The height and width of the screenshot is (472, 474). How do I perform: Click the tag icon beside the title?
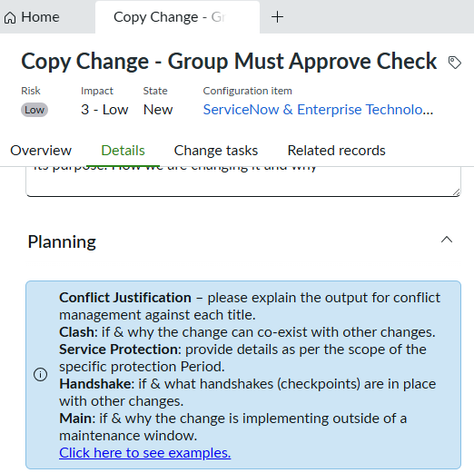pyautogui.click(x=454, y=62)
